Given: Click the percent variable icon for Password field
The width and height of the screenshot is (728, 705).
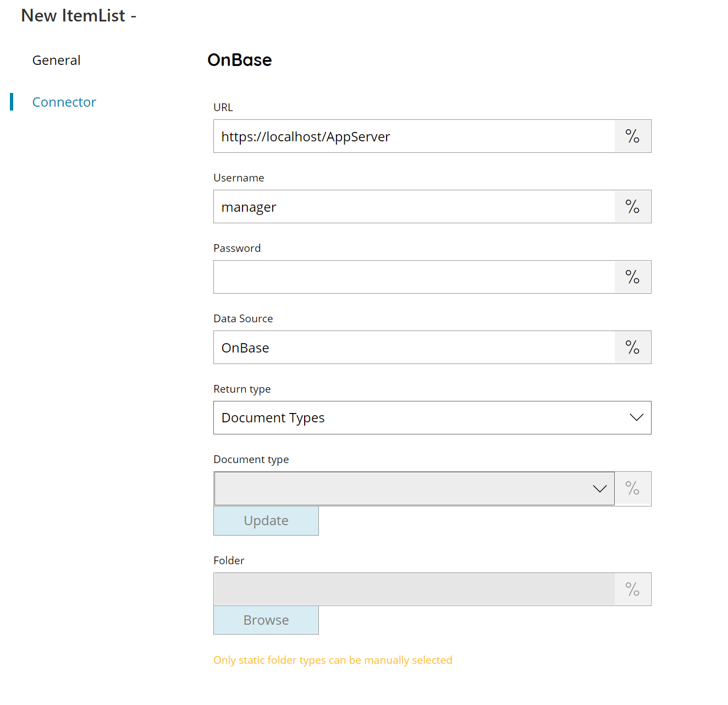Looking at the screenshot, I should [632, 277].
